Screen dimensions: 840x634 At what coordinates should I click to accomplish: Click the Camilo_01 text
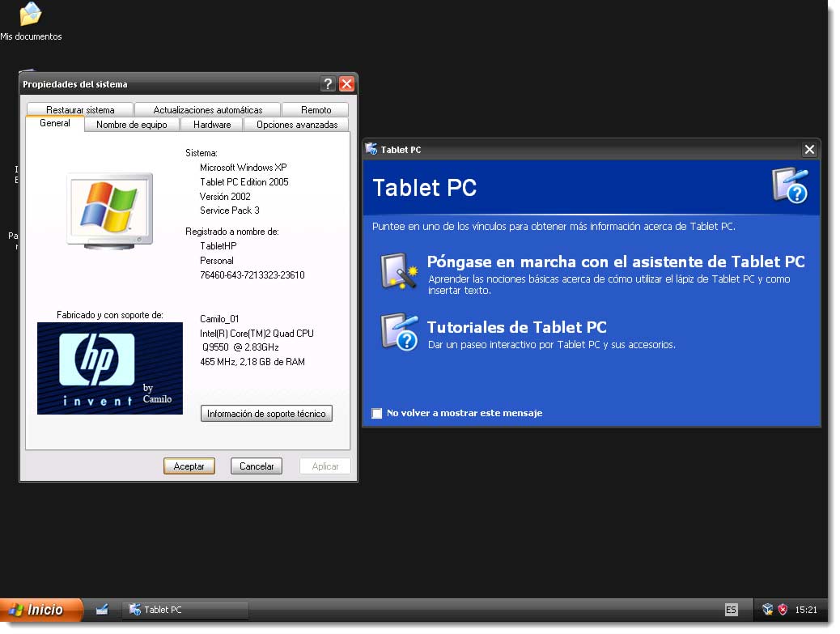(x=219, y=319)
